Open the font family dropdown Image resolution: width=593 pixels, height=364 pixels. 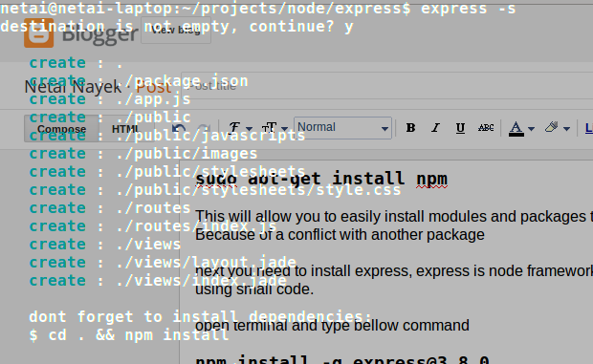click(x=240, y=128)
